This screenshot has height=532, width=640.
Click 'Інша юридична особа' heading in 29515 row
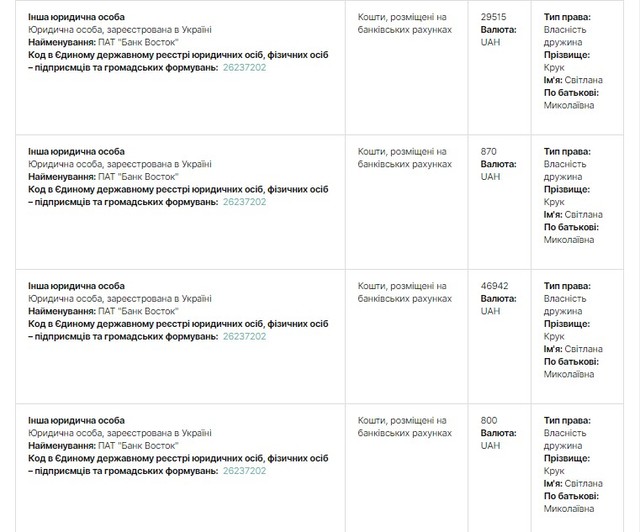click(76, 17)
